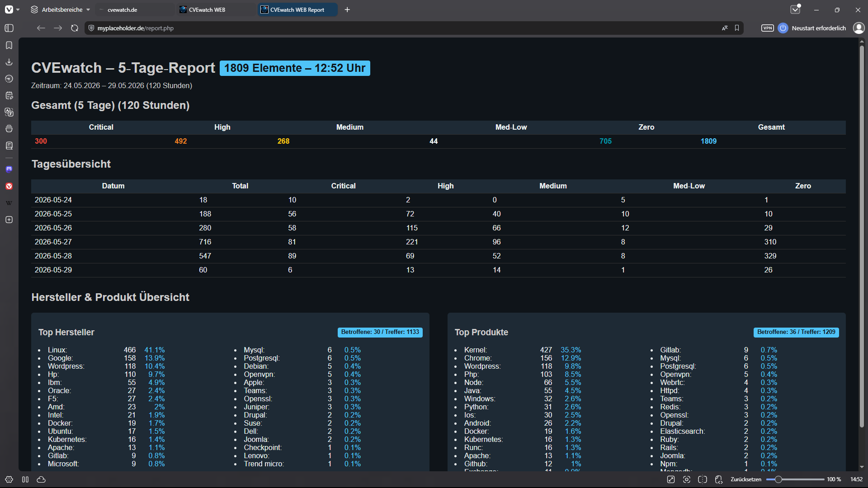
Task: Open page actions icon
Action: click(719, 479)
